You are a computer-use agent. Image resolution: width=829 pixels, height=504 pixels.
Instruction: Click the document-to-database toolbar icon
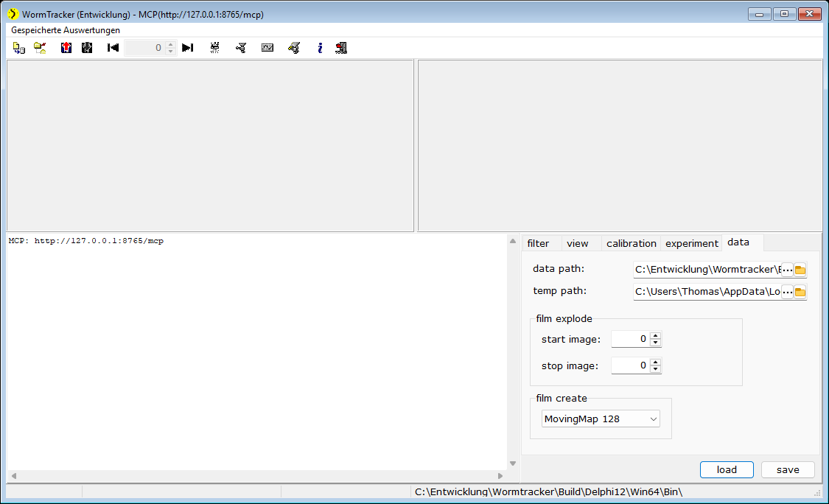click(19, 48)
